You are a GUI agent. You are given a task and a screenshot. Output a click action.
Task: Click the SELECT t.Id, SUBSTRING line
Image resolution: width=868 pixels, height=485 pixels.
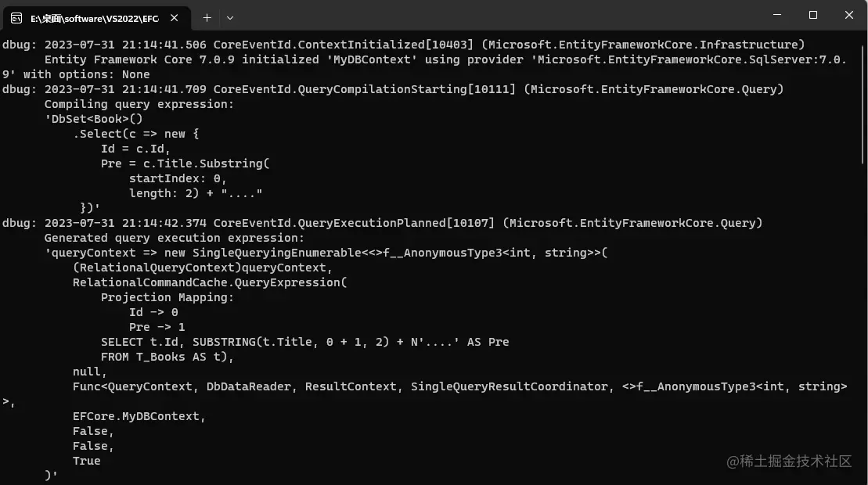304,342
